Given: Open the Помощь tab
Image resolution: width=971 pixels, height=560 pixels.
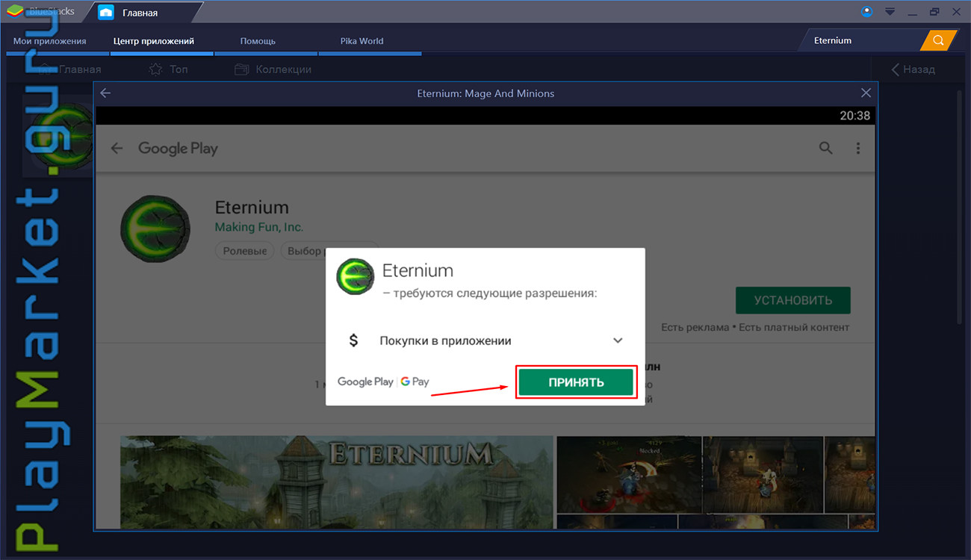Looking at the screenshot, I should coord(258,41).
